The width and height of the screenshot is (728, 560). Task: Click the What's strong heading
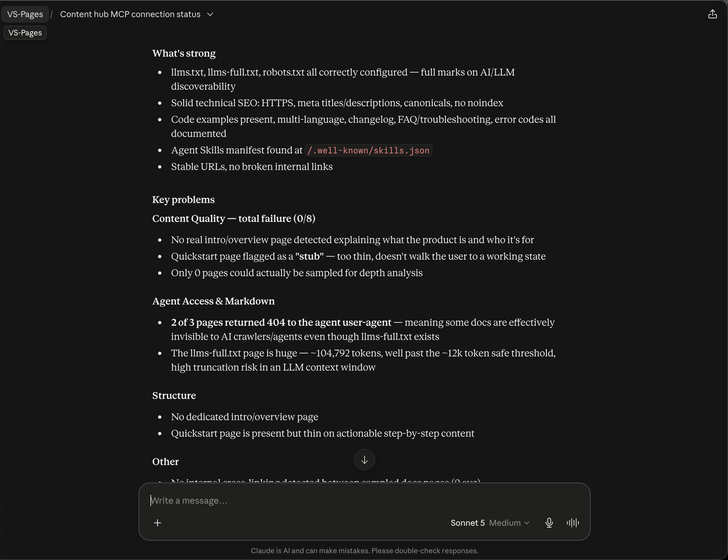click(184, 53)
